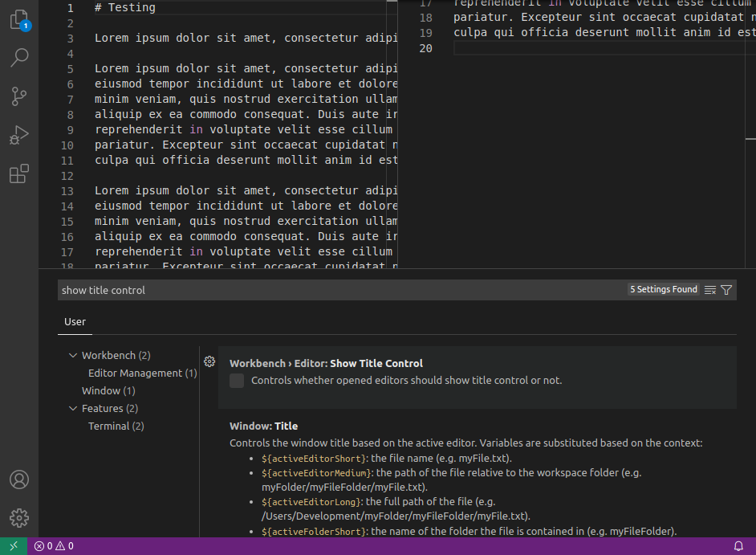Select Window (1) in settings tree
Screen dimensions: 756x555
coord(108,390)
